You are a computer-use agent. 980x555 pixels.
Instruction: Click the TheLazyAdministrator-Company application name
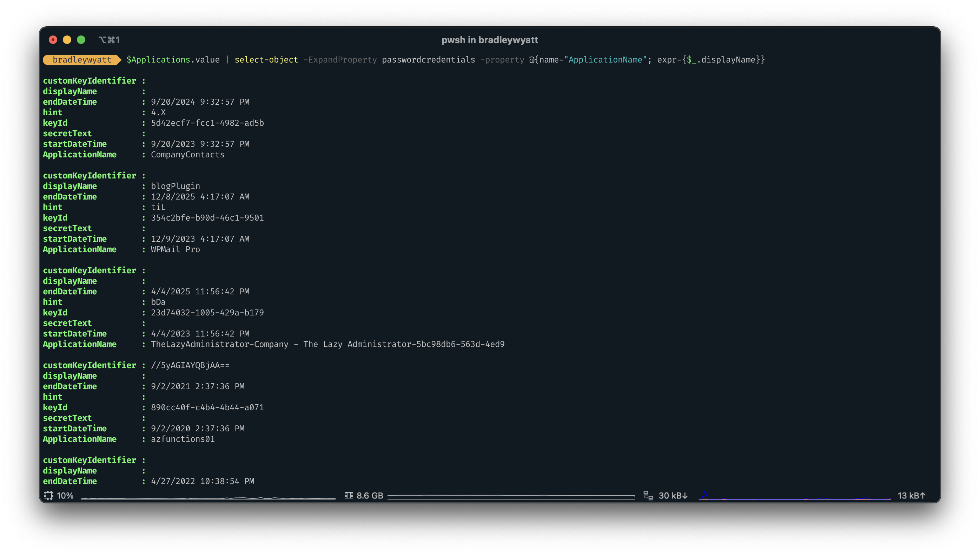[328, 344]
